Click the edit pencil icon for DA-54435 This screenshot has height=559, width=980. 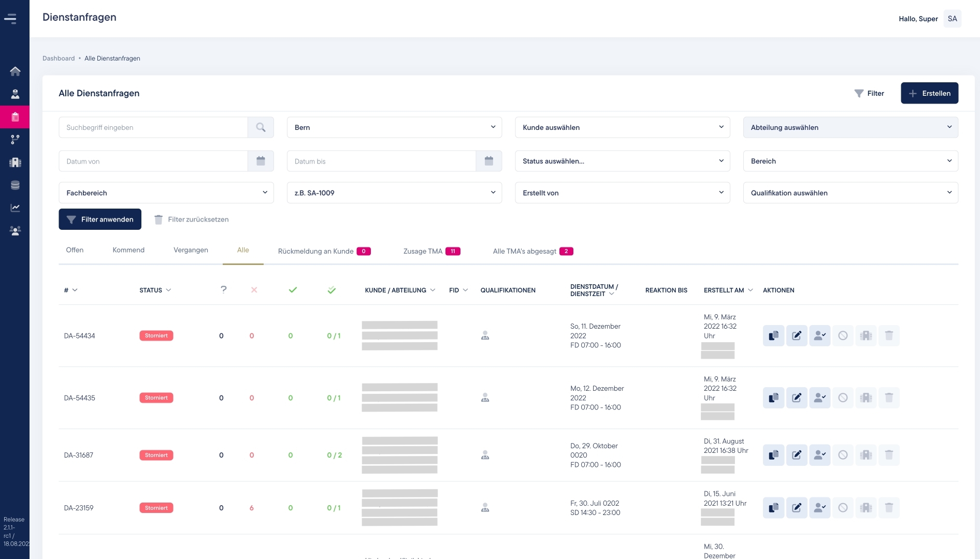797,398
